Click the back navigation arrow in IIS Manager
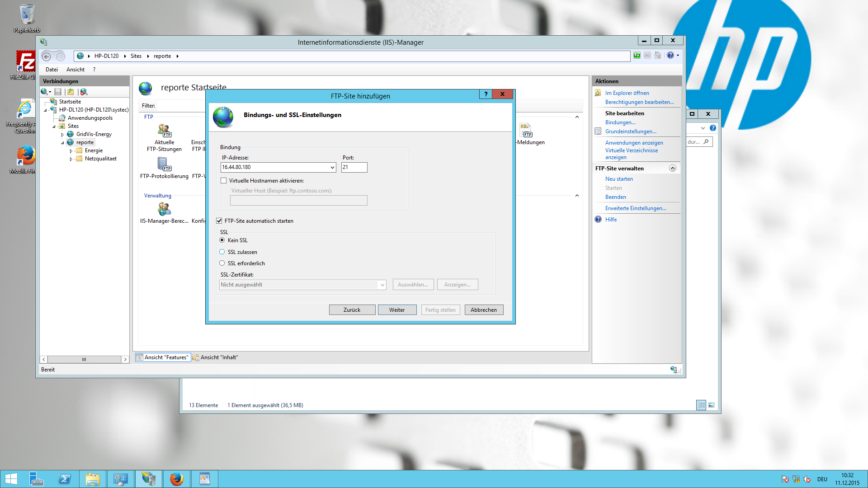The height and width of the screenshot is (488, 868). (x=47, y=56)
